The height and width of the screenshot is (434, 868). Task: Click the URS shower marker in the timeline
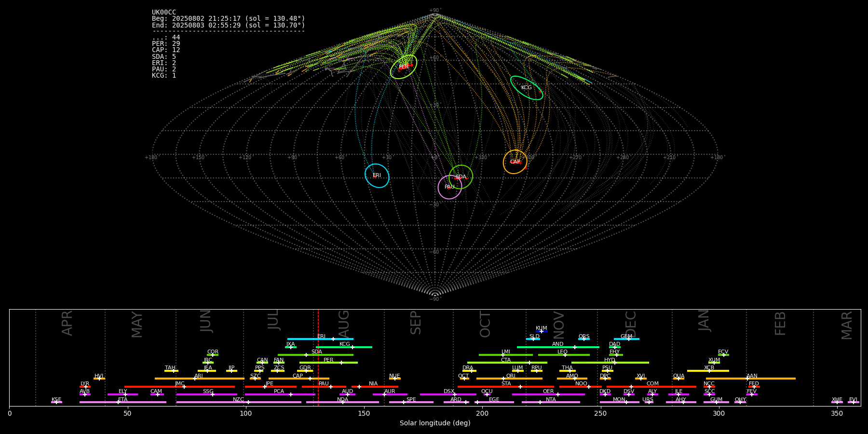pyautogui.click(x=649, y=402)
